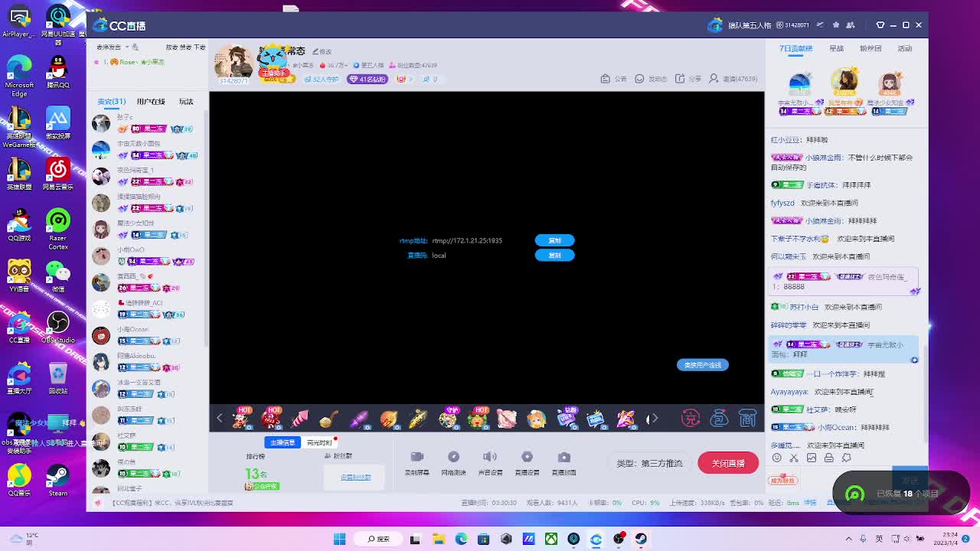
Task: Switch to the 活动 tab
Action: [x=905, y=48]
